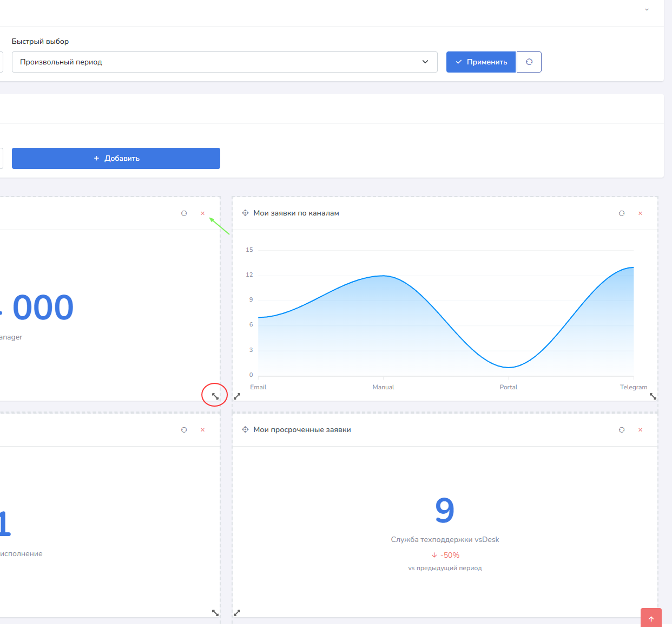Click reset filter button next to Применить
Image resolution: width=672 pixels, height=627 pixels.
point(529,62)
